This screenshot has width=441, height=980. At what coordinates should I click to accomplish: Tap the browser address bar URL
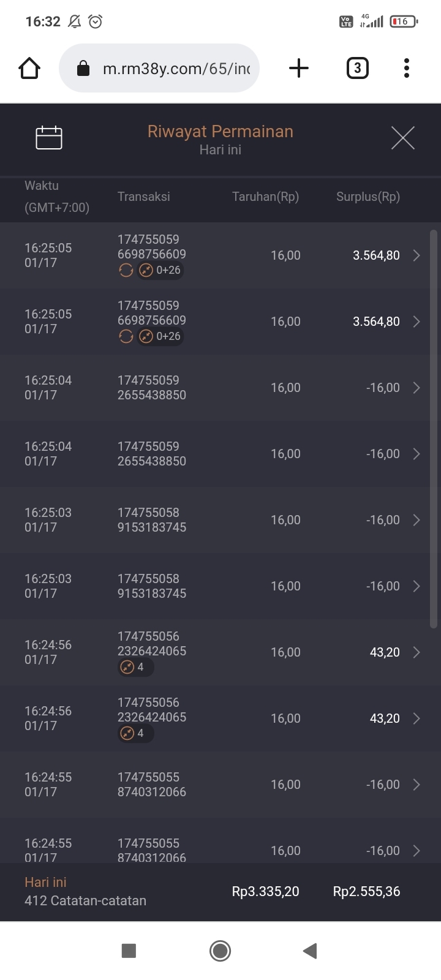click(x=176, y=69)
